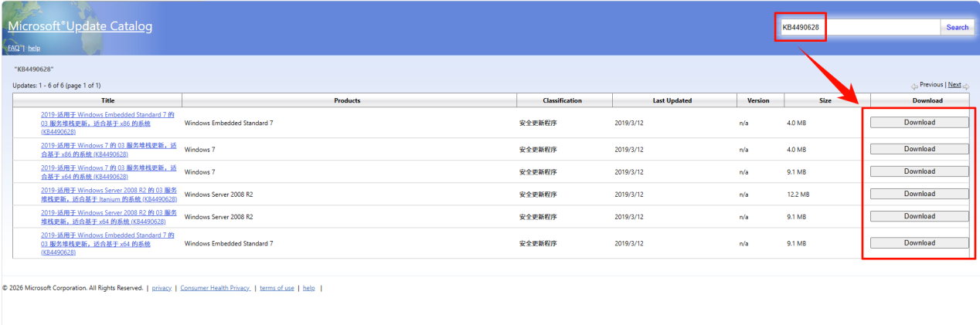
Task: Select the quoted "KB4490628" query text below header
Action: click(34, 69)
